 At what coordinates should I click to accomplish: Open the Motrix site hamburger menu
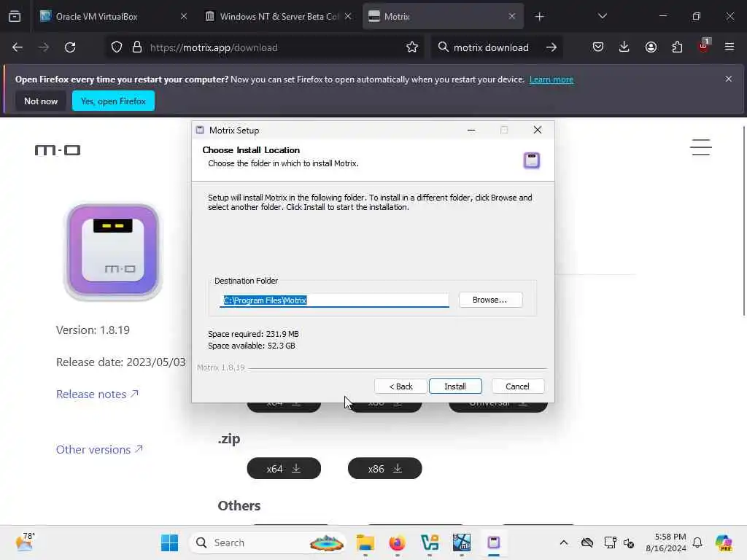point(701,147)
